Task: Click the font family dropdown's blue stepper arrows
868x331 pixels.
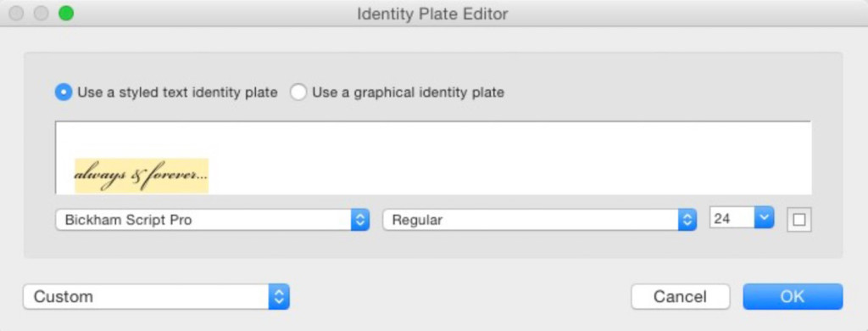Action: pos(359,220)
